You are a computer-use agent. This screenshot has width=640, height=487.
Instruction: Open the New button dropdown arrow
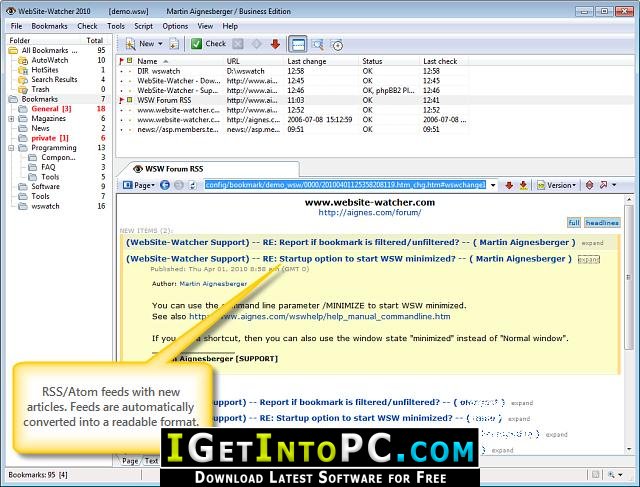pos(160,44)
